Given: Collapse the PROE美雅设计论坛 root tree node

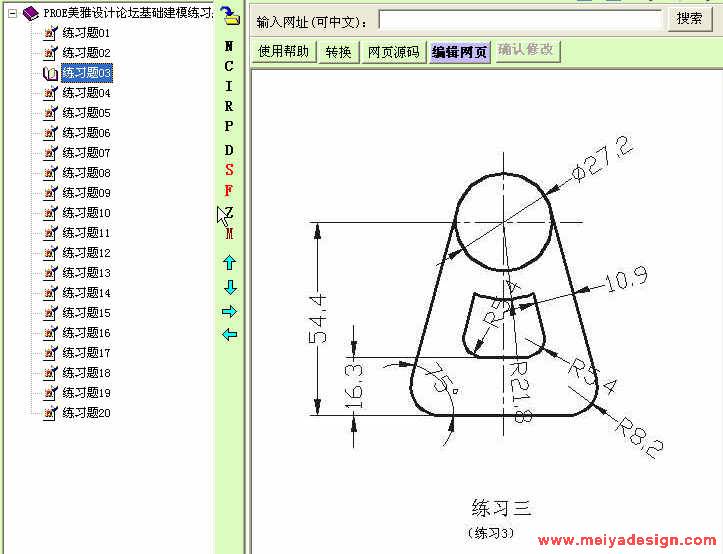Looking at the screenshot, I should tap(12, 13).
